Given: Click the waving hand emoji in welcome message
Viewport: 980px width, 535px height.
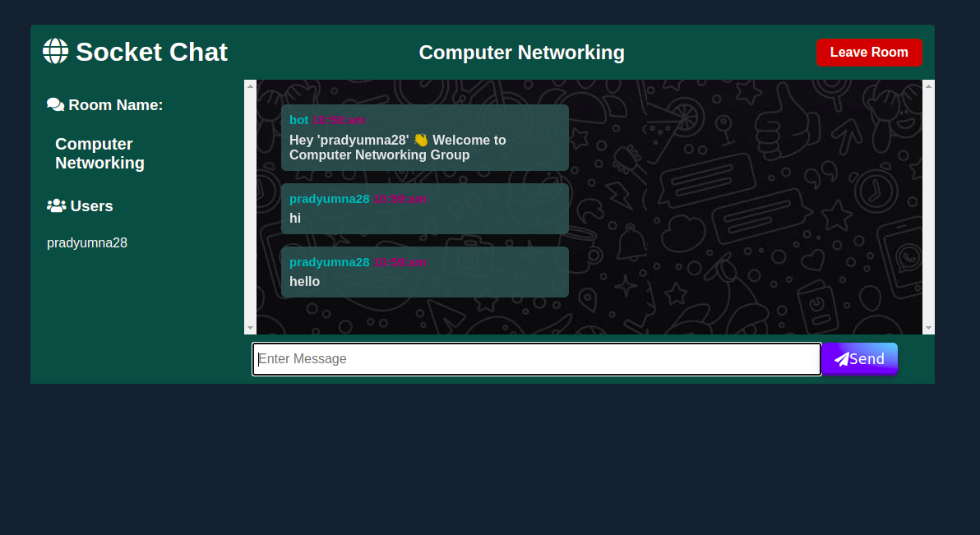Looking at the screenshot, I should pyautogui.click(x=421, y=140).
